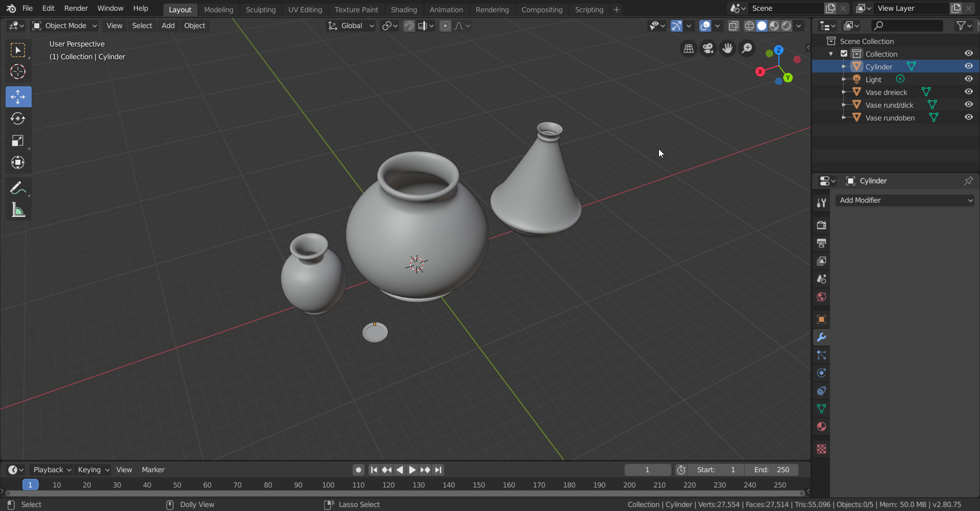Viewport: 980px width, 511px height.
Task: Select solid viewport shading mode
Action: pos(762,26)
